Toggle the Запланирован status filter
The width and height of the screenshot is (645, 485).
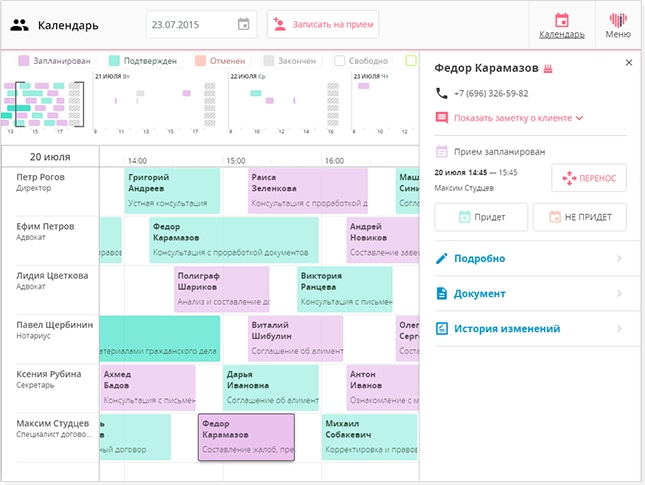(x=58, y=61)
